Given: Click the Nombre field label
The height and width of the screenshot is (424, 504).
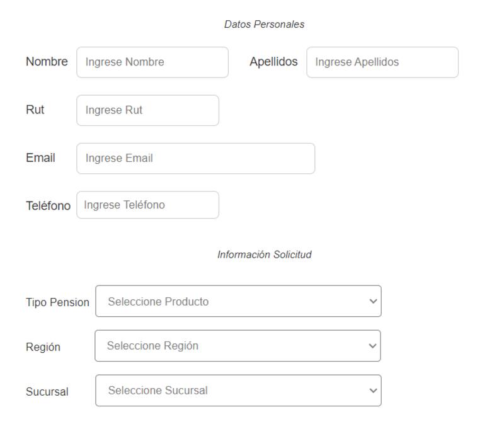Looking at the screenshot, I should (47, 62).
